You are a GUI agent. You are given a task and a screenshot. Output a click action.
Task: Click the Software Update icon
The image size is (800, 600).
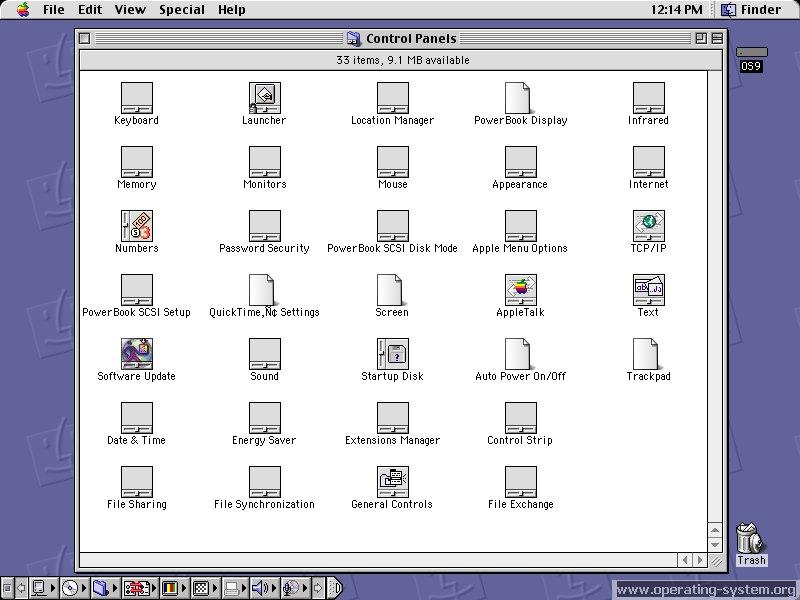coord(137,354)
